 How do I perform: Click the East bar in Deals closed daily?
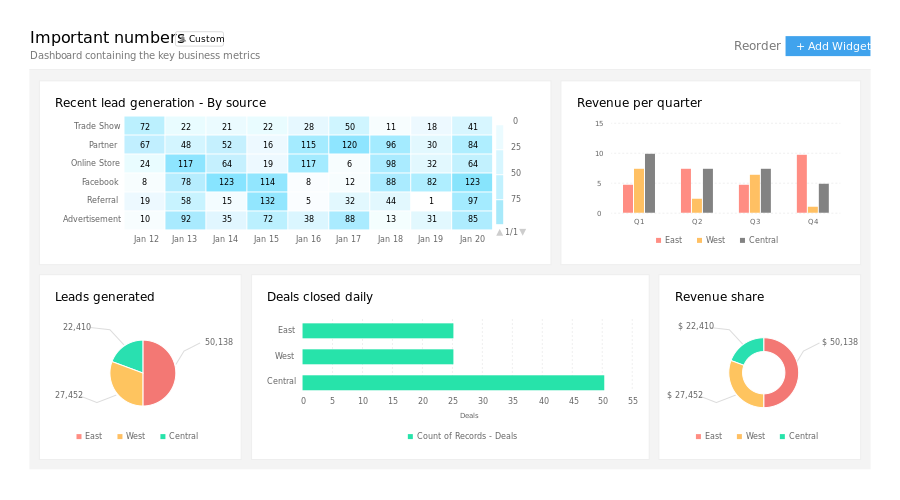[378, 330]
